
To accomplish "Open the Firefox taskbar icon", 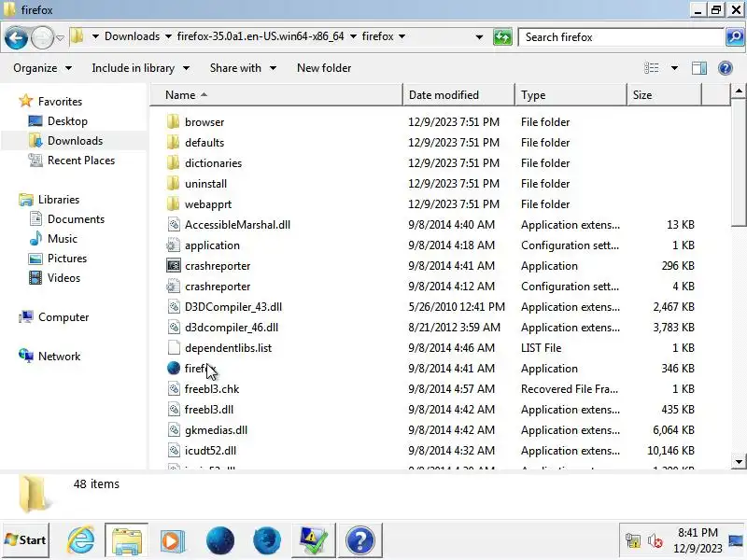I will click(267, 540).
